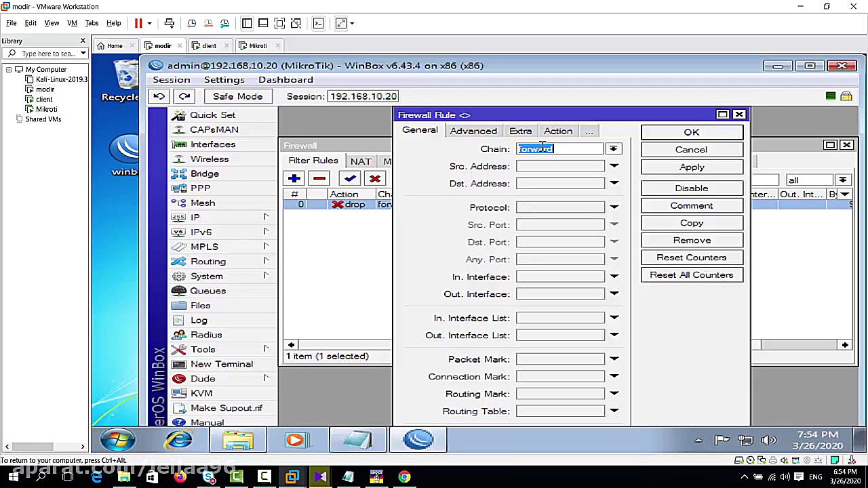This screenshot has height=488, width=868.
Task: Switch to the Advanced tab
Action: point(473,131)
